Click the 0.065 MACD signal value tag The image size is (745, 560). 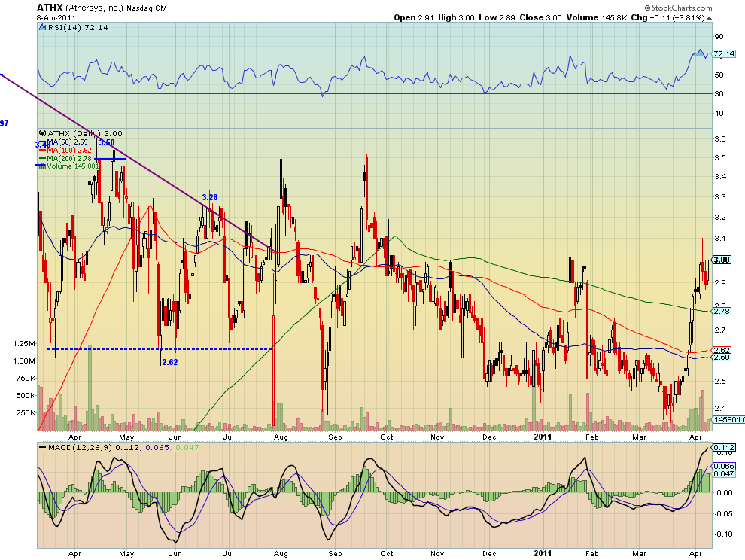tap(724, 467)
